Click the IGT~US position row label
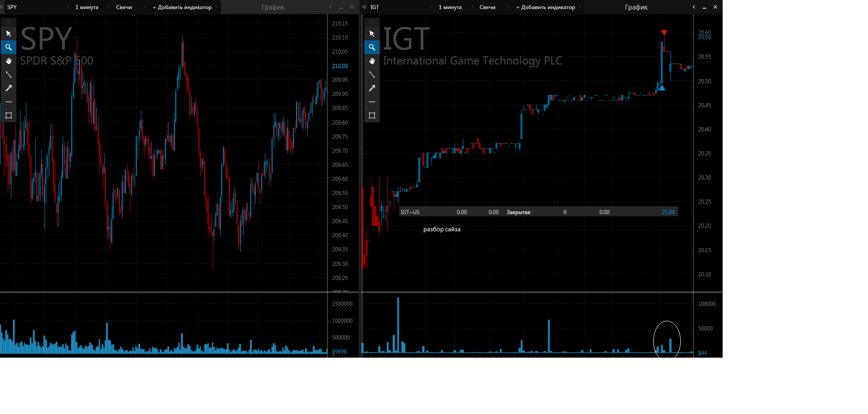Image resolution: width=868 pixels, height=414 pixels. (x=410, y=212)
